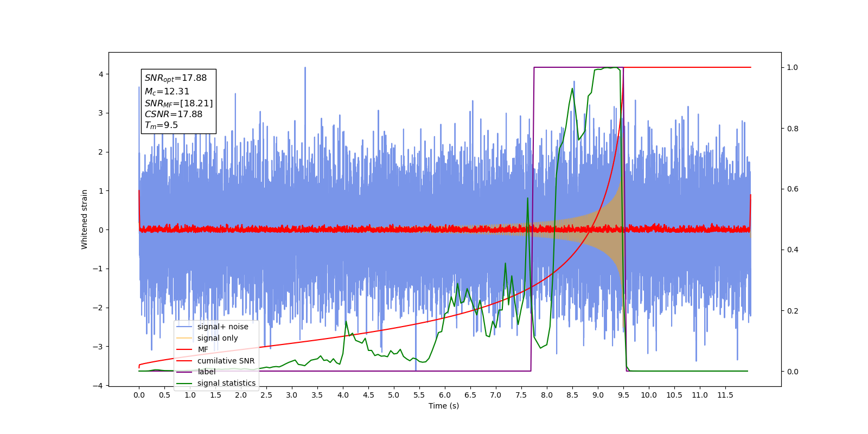Viewport: 868px width, 434px height.
Task: Click the CSNR=17.88 annotation text
Action: [x=174, y=114]
